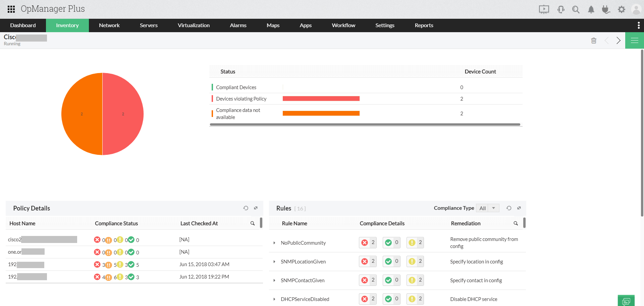
Task: Refresh the Rules panel
Action: (x=509, y=208)
